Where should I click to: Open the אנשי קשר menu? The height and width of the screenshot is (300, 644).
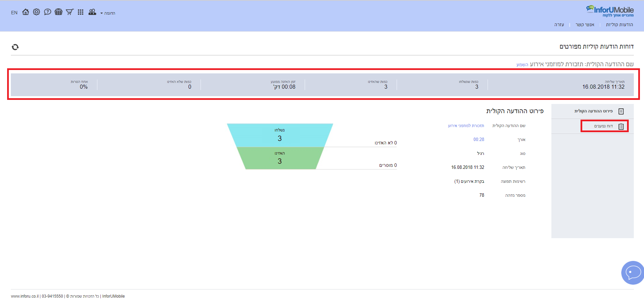(585, 24)
